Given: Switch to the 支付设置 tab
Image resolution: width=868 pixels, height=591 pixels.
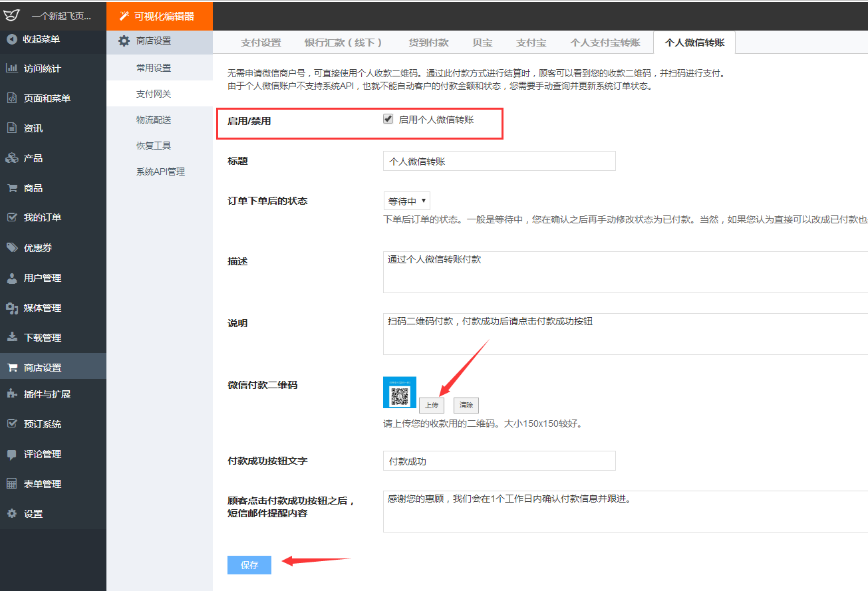Looking at the screenshot, I should pyautogui.click(x=261, y=43).
